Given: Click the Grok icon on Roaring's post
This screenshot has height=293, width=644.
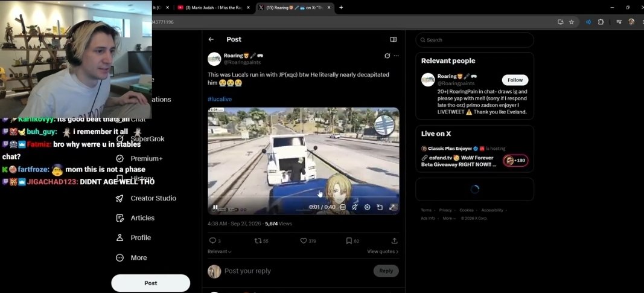Looking at the screenshot, I should coord(387,56).
